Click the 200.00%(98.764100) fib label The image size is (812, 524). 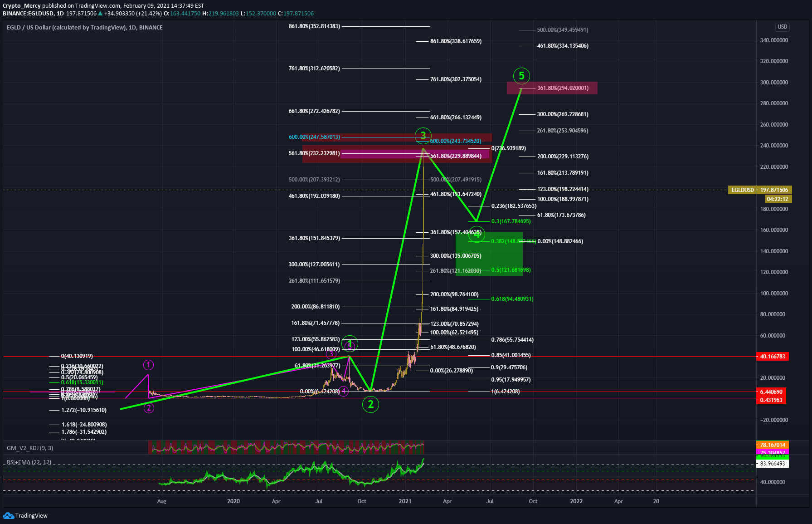click(x=454, y=294)
